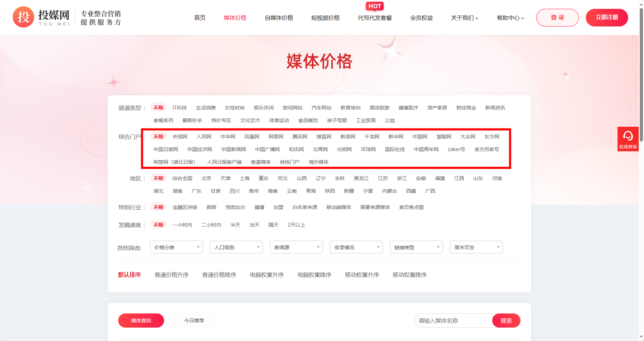Open the 价格分类 dropdown
The height and width of the screenshot is (341, 644).
click(x=176, y=247)
